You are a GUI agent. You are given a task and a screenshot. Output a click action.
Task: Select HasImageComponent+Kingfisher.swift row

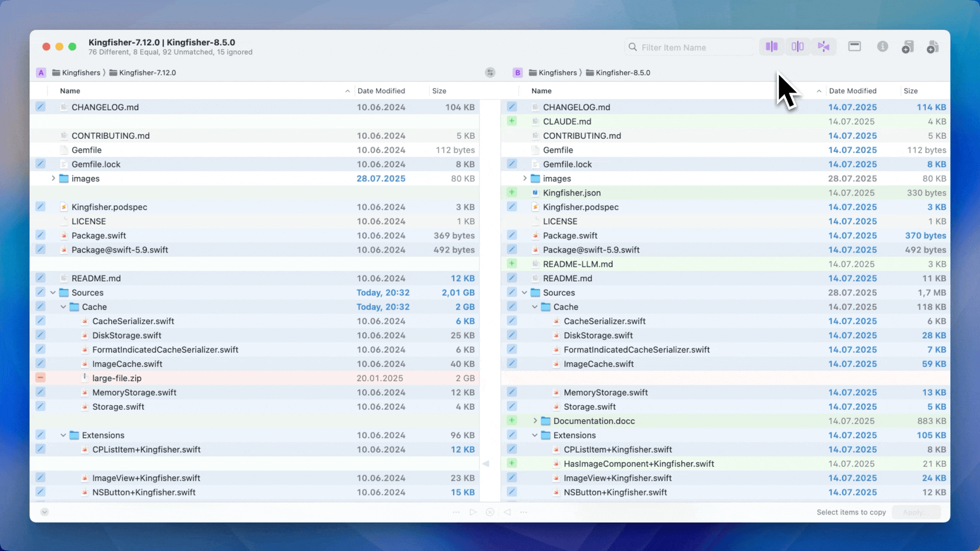tap(726, 464)
